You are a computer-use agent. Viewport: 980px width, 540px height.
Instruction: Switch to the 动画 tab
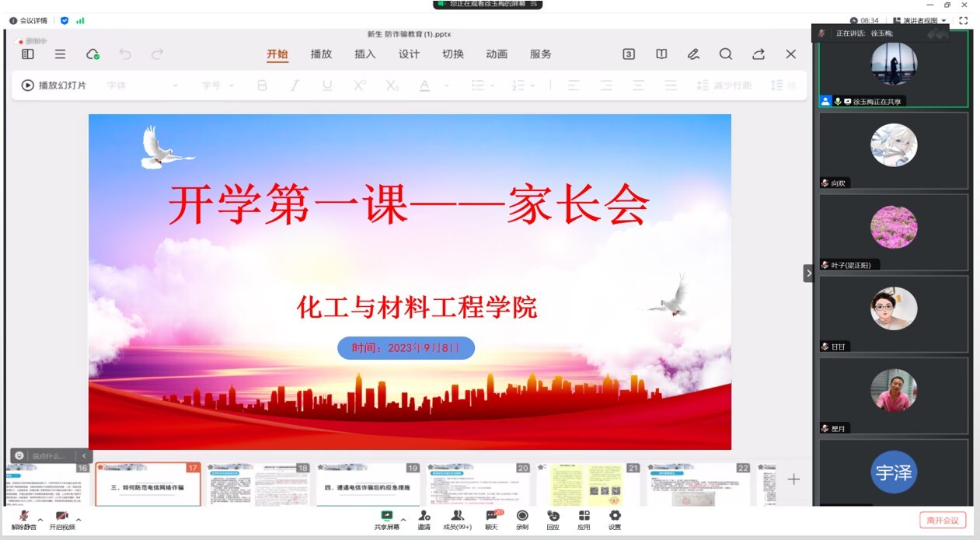coord(497,54)
